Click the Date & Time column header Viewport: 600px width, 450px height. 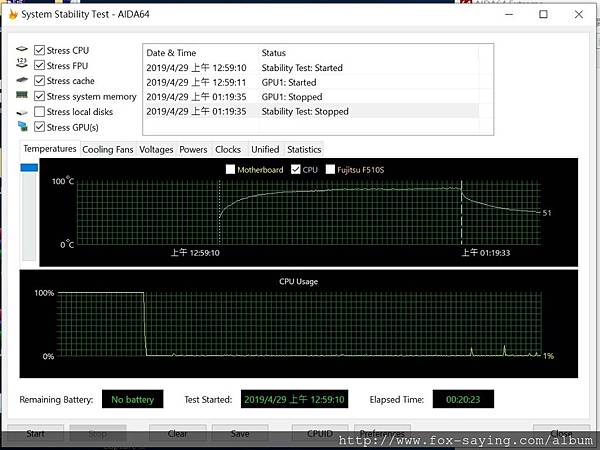(x=201, y=53)
